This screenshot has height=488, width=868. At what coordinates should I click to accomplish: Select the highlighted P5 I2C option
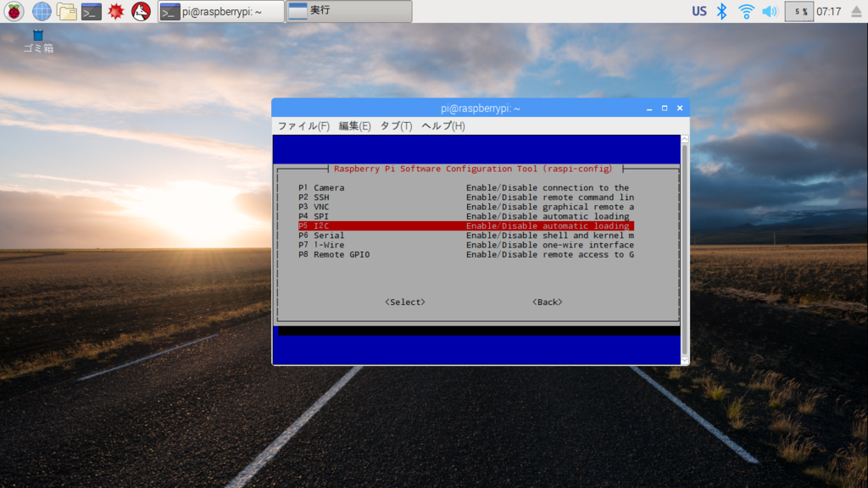466,225
